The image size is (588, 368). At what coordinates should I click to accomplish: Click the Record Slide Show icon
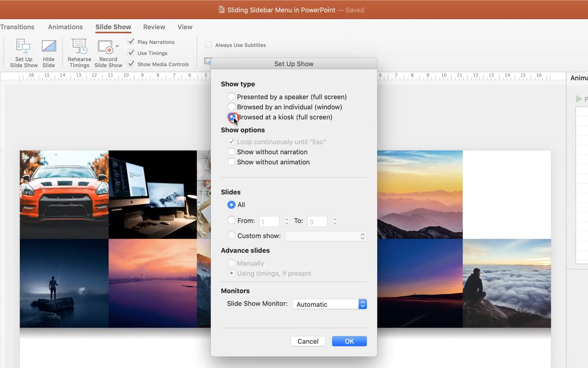coord(105,47)
